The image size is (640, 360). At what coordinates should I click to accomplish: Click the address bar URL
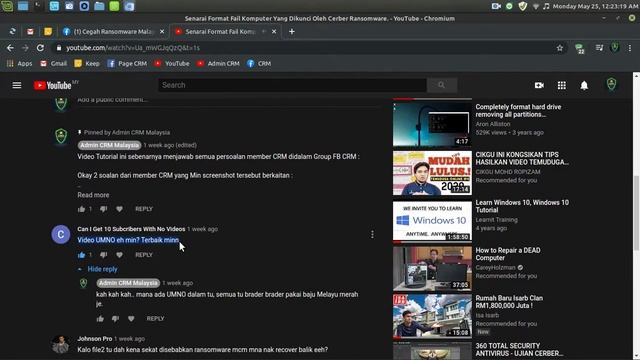pos(133,48)
